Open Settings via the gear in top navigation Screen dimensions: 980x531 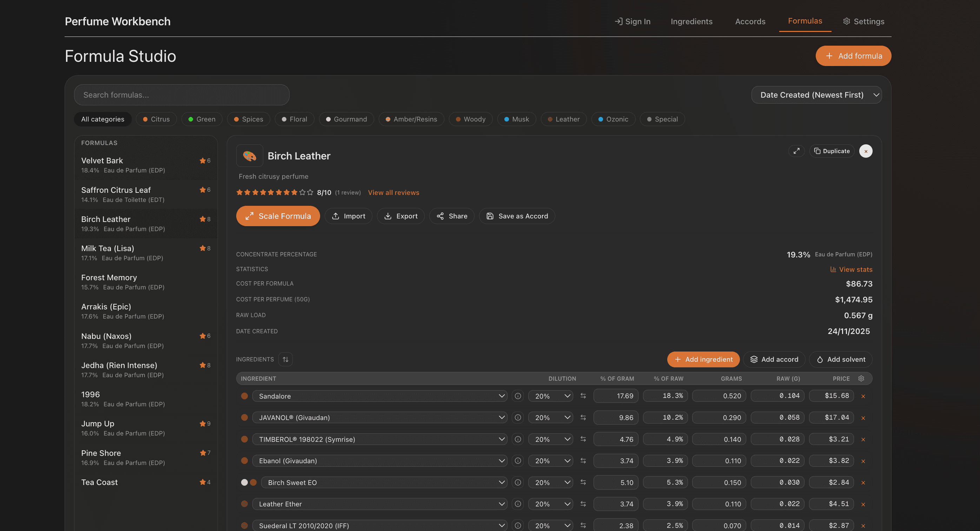click(x=863, y=21)
